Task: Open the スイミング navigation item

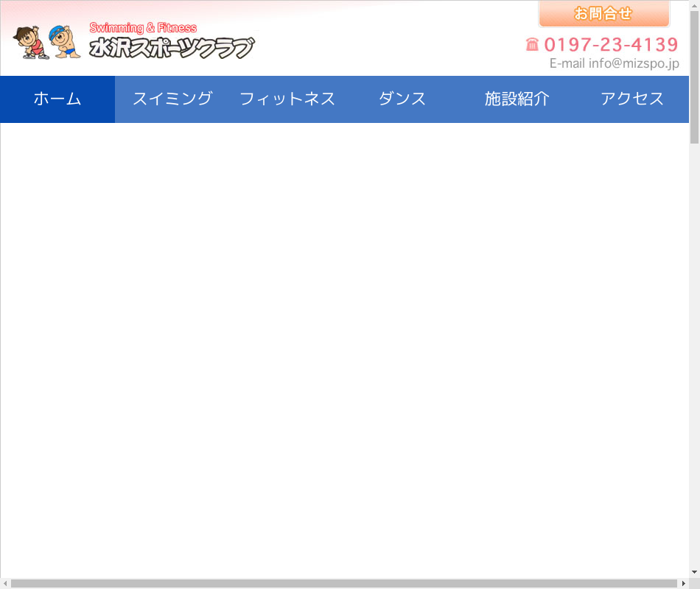Action: pyautogui.click(x=172, y=99)
